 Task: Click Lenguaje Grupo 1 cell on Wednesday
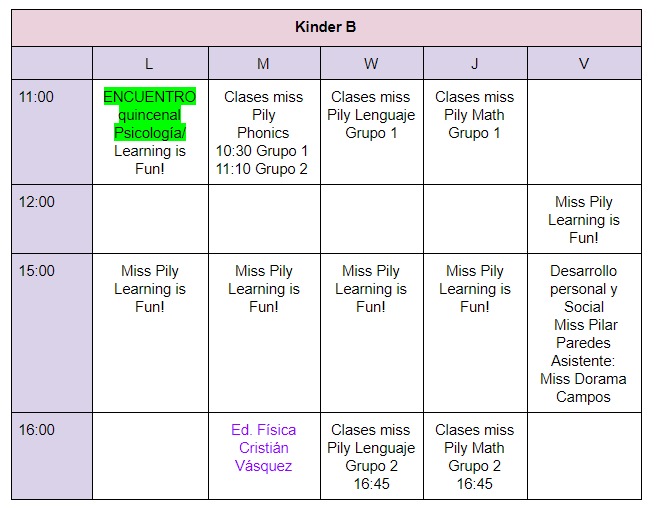(372, 132)
